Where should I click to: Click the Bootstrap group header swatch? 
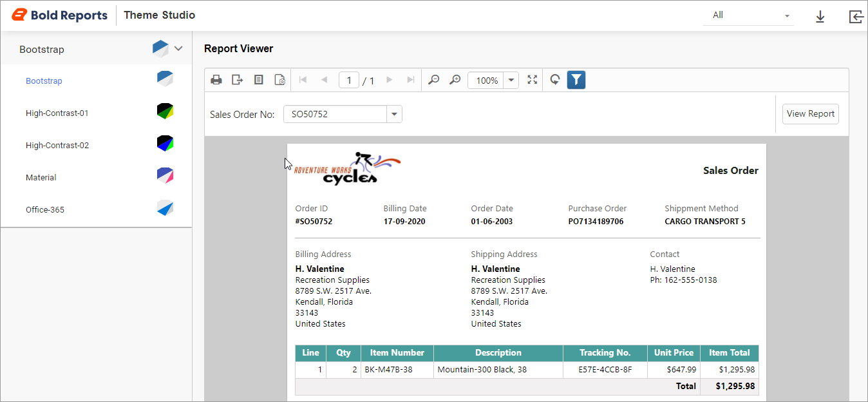click(x=161, y=49)
